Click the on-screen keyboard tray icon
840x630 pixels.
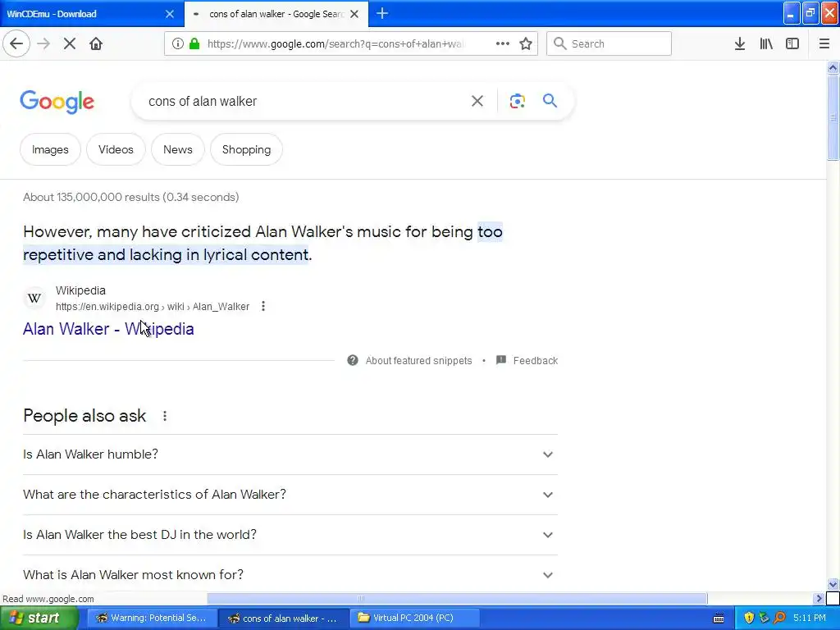pyautogui.click(x=719, y=619)
